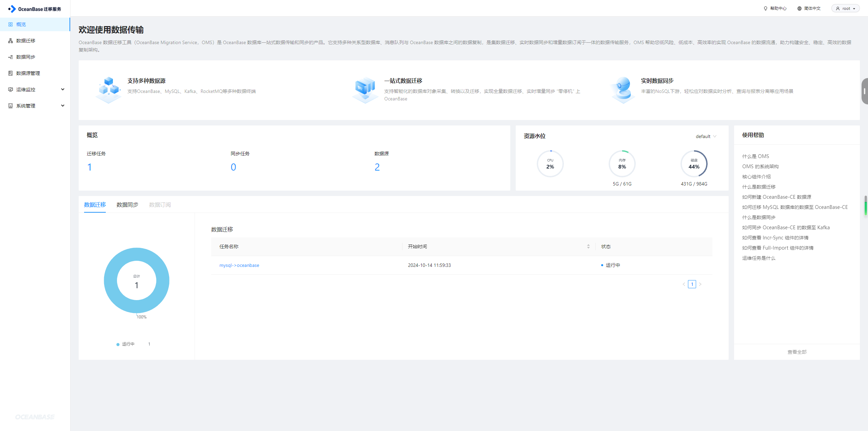The width and height of the screenshot is (868, 431).
Task: Open the 数据同步 sidebar menu item
Action: tap(35, 57)
